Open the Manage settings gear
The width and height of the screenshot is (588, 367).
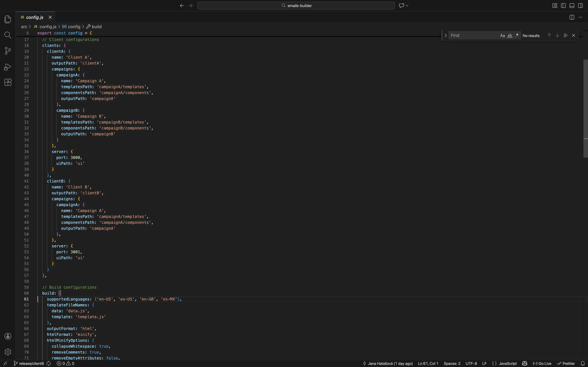(8, 352)
